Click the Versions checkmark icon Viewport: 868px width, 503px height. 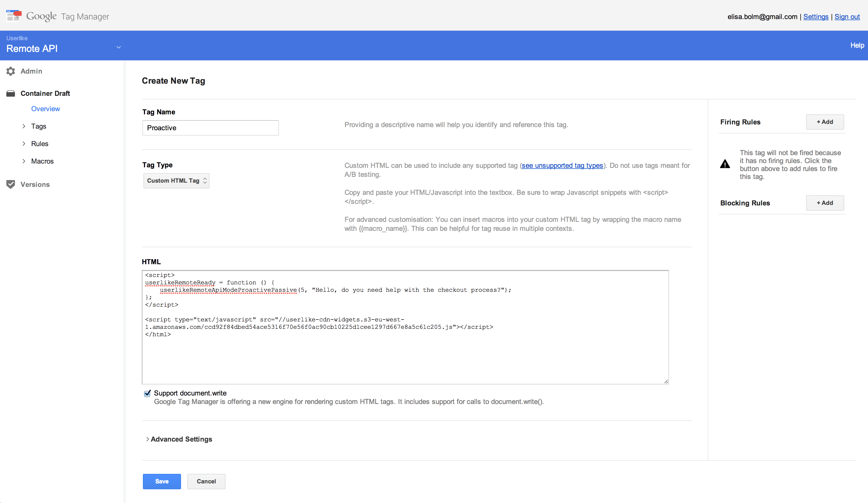[11, 184]
